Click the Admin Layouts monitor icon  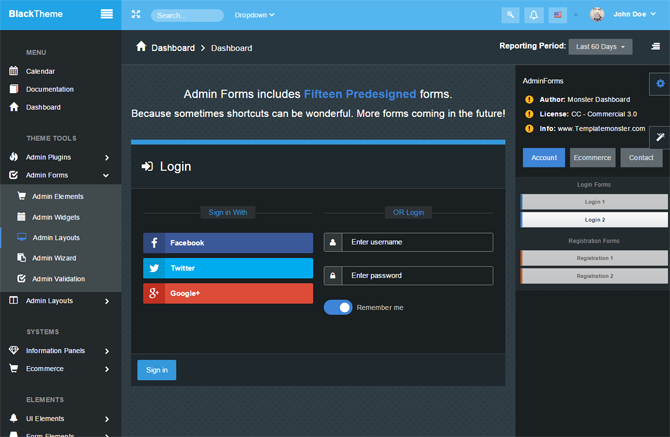[21, 237]
